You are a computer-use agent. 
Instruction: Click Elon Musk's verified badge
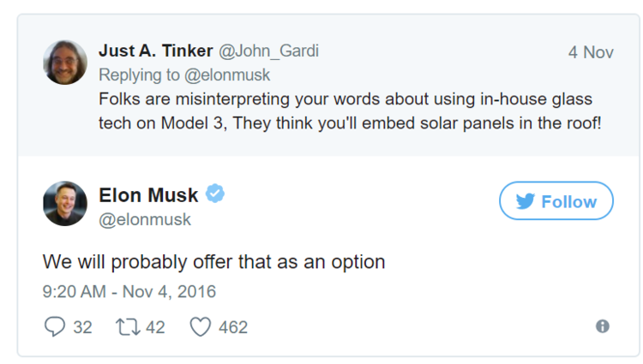(215, 194)
